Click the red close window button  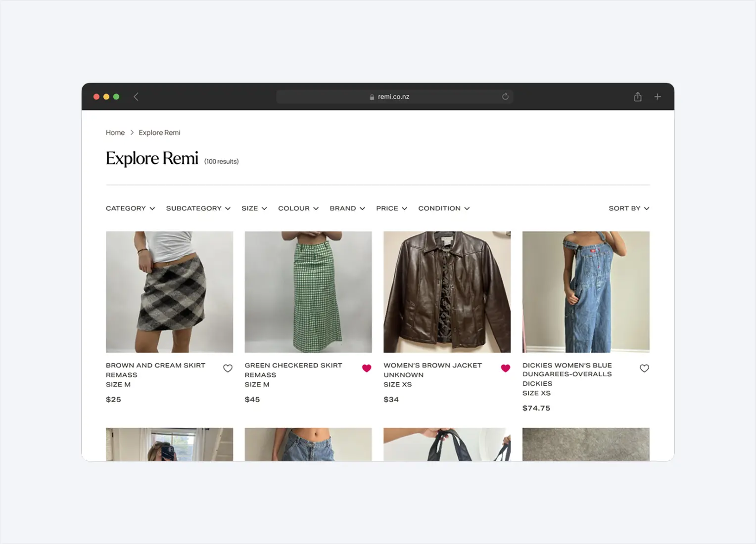tap(96, 96)
